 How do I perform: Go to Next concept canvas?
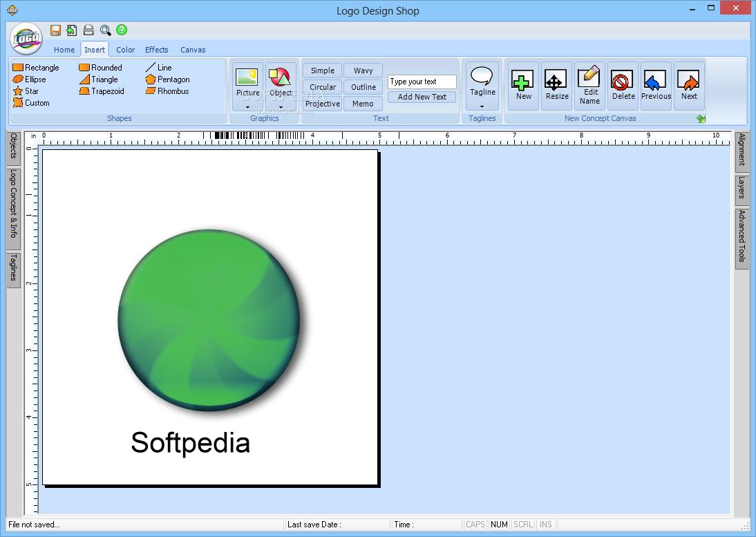tap(689, 86)
